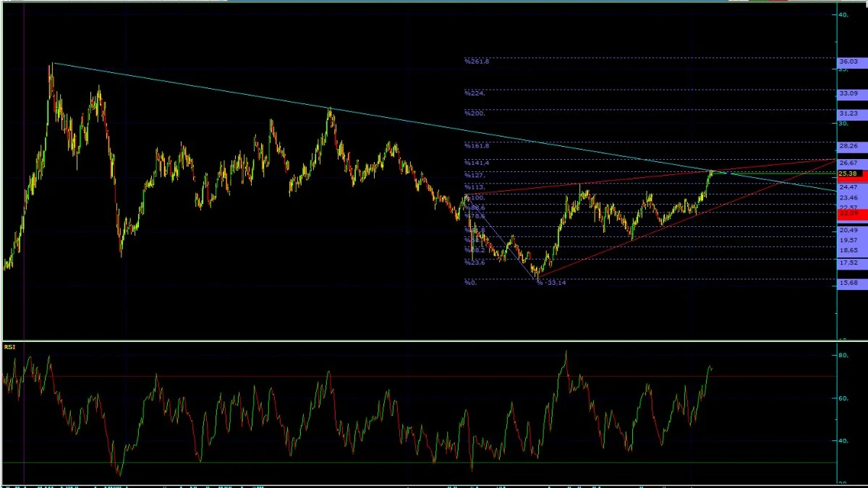This screenshot has width=868, height=488.
Task: Select the % -33,14 swing low label
Action: (551, 283)
